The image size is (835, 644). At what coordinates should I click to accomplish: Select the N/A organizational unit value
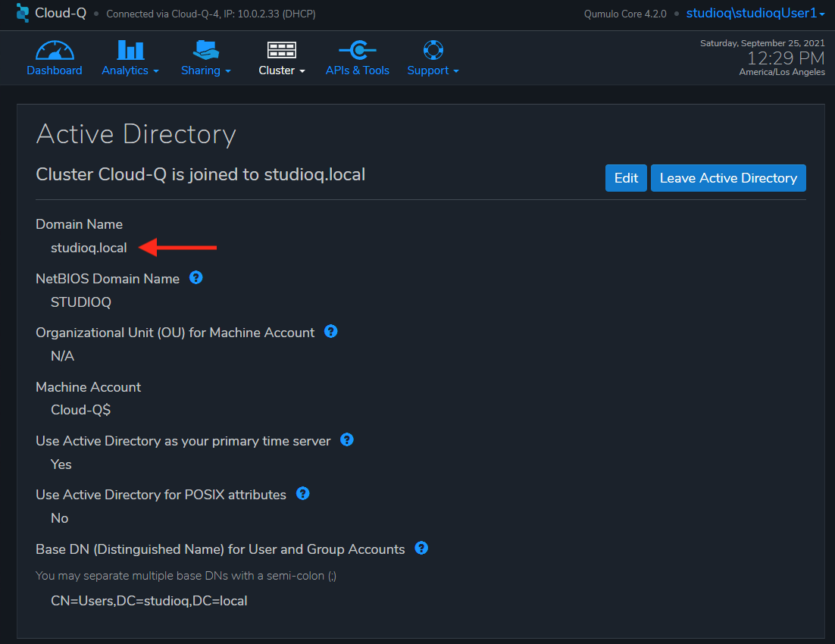point(62,356)
